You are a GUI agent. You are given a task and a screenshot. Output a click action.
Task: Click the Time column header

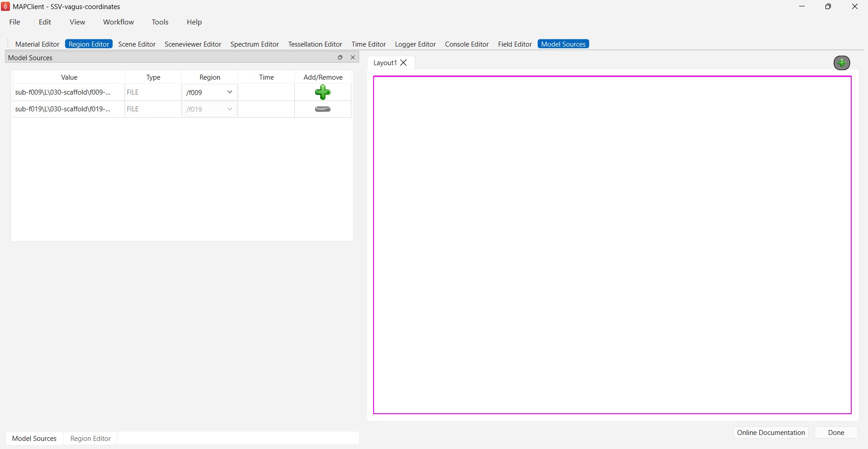pos(266,77)
